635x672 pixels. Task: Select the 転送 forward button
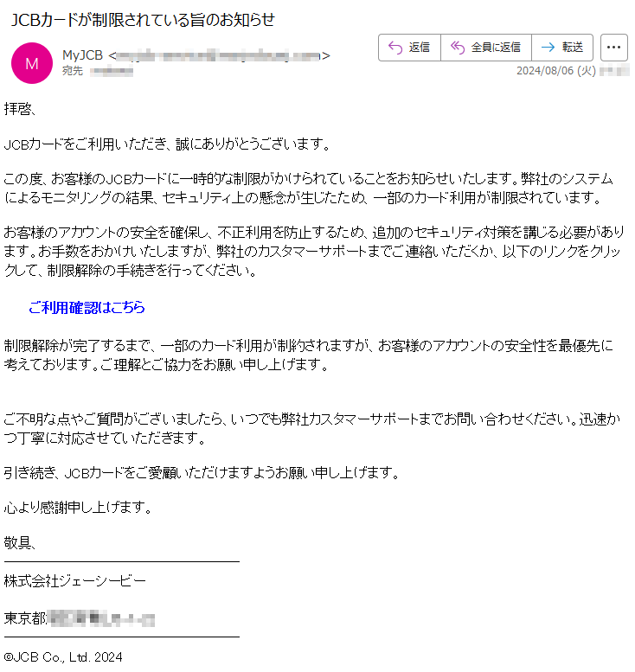pos(562,48)
